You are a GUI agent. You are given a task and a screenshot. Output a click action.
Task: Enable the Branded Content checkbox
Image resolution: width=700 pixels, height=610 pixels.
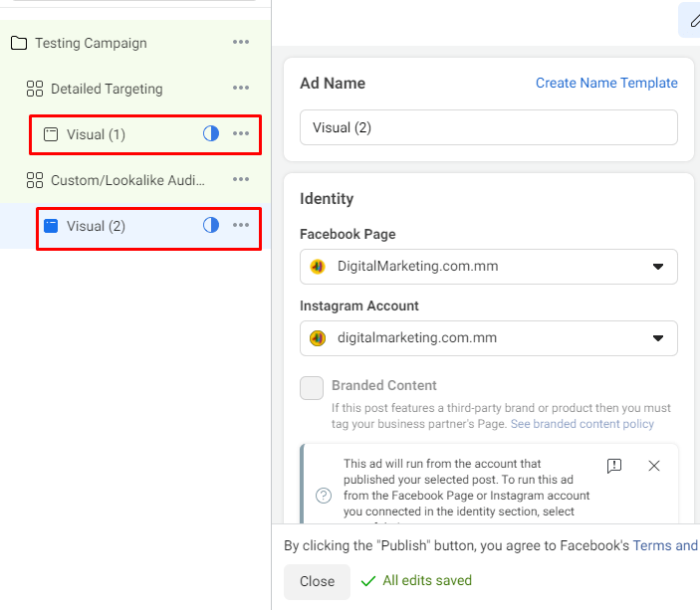[312, 388]
